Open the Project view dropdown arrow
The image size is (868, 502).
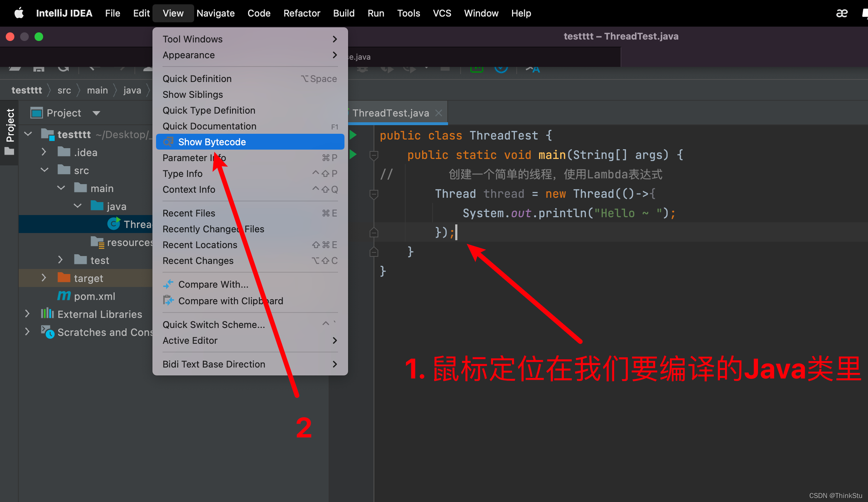96,113
